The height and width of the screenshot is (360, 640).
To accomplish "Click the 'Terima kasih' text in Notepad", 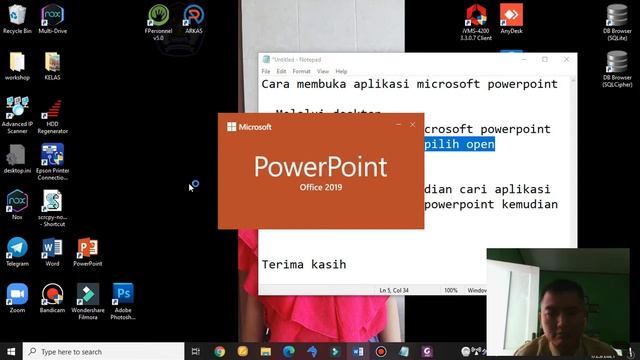I will [304, 264].
